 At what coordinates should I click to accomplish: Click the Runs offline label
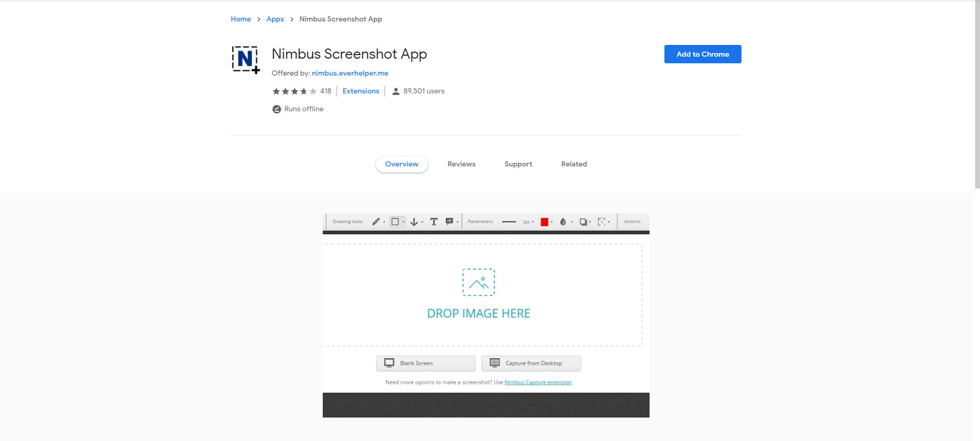pos(304,109)
